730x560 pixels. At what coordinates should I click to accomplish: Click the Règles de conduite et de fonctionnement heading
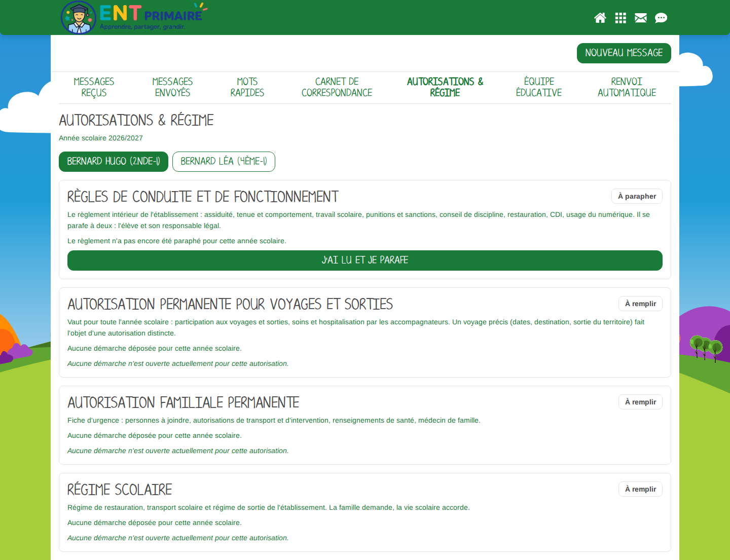(x=203, y=197)
